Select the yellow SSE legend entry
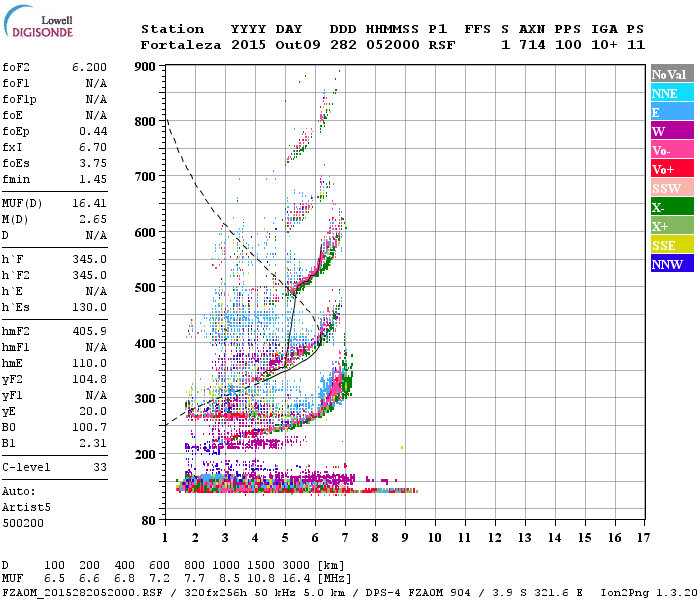The image size is (700, 600). click(670, 245)
